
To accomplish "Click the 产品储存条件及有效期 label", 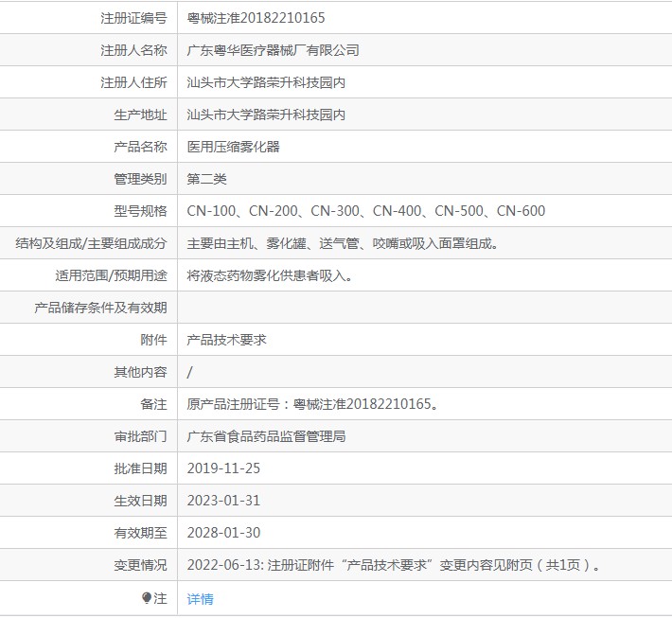I will coord(100,308).
